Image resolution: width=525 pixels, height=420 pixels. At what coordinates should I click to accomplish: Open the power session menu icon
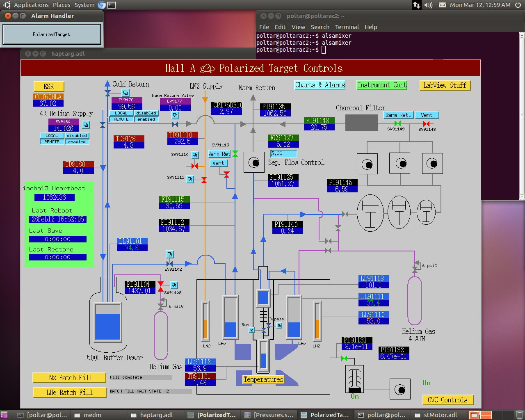tap(518, 5)
